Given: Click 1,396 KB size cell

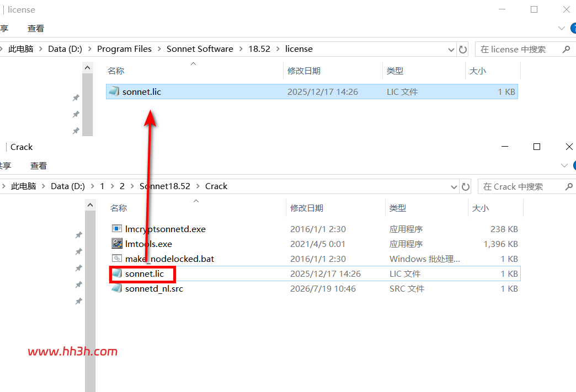Looking at the screenshot, I should tap(501, 244).
